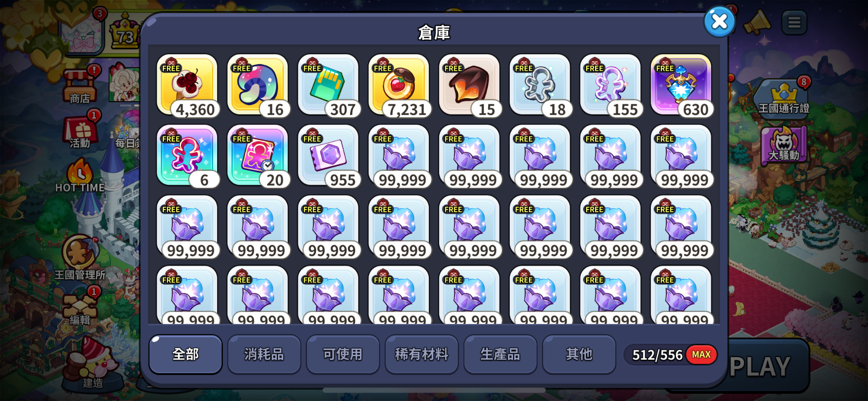Image resolution: width=868 pixels, height=401 pixels.
Task: Open the green chip item with 307
Action: tap(328, 85)
